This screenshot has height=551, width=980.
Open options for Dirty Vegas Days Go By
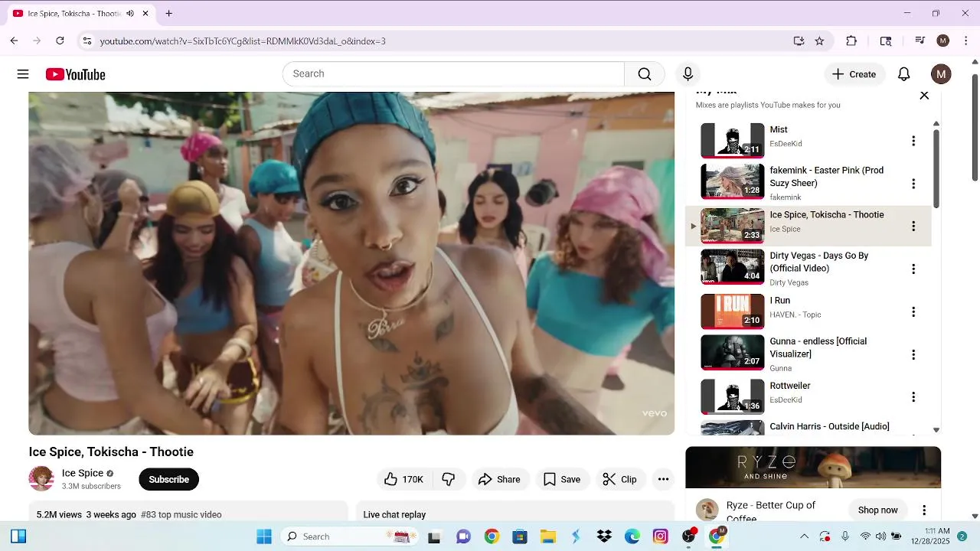pyautogui.click(x=913, y=269)
